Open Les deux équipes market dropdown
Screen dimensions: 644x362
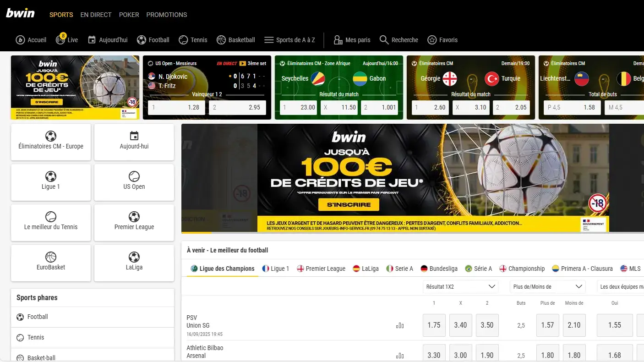click(x=621, y=287)
